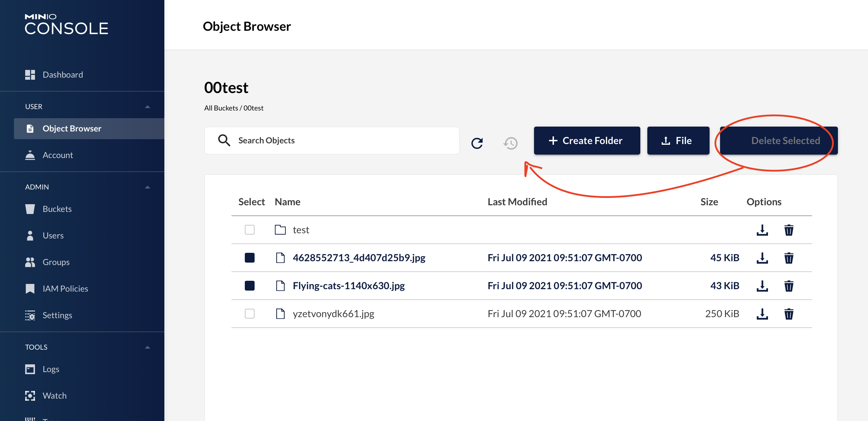Uncheck the Flying-cats-1140x630.jpg checkbox

(x=250, y=286)
